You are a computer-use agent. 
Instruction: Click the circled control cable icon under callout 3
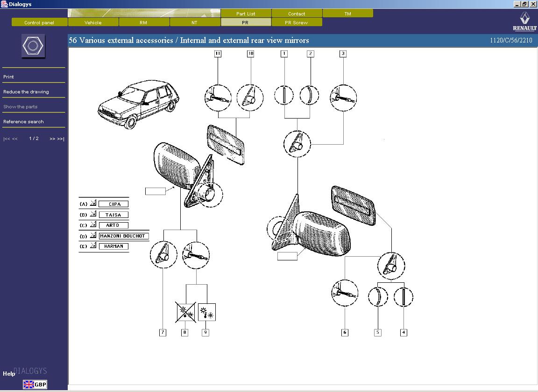[x=343, y=98]
